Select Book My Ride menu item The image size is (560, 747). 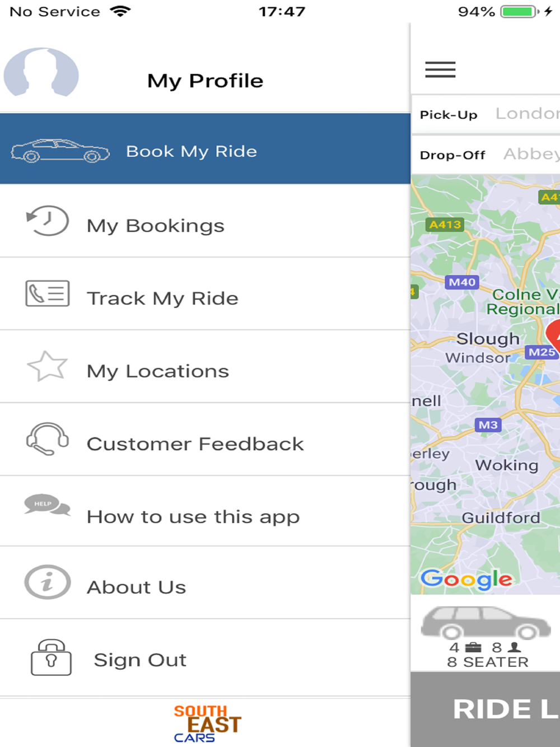pyautogui.click(x=205, y=148)
